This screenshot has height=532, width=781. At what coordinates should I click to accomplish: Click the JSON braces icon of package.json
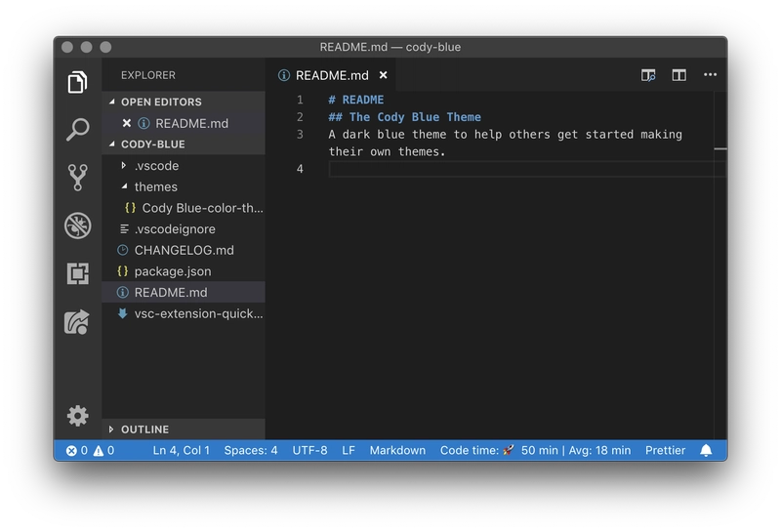(x=123, y=271)
